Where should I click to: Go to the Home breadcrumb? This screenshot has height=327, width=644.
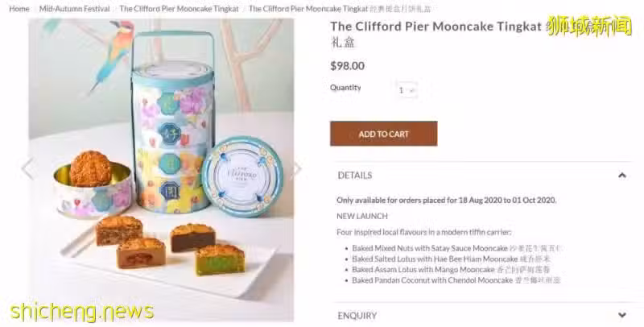(19, 9)
